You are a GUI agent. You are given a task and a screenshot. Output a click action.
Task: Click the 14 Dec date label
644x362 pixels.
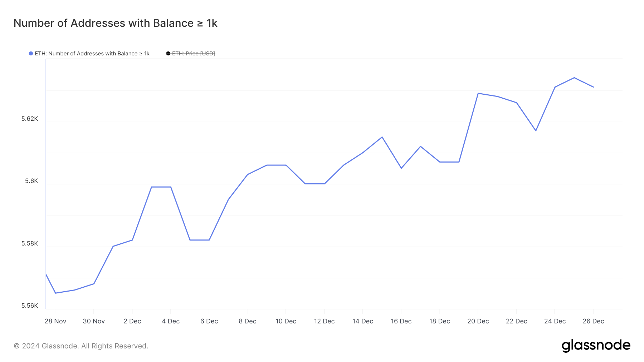coord(363,321)
